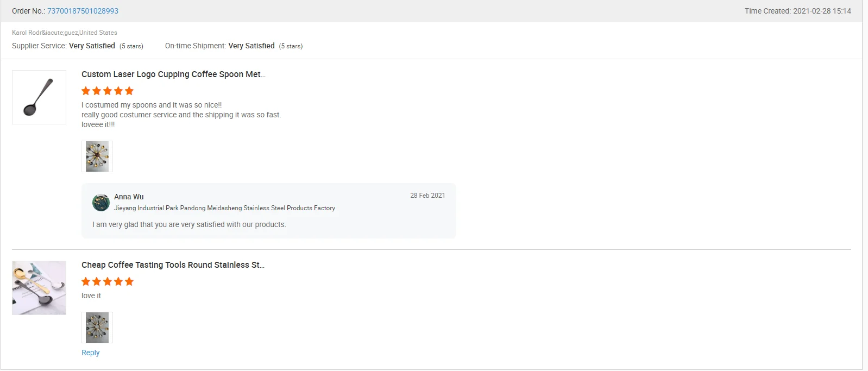The image size is (868, 371).
Task: Click Reply link below the second review
Action: point(91,353)
